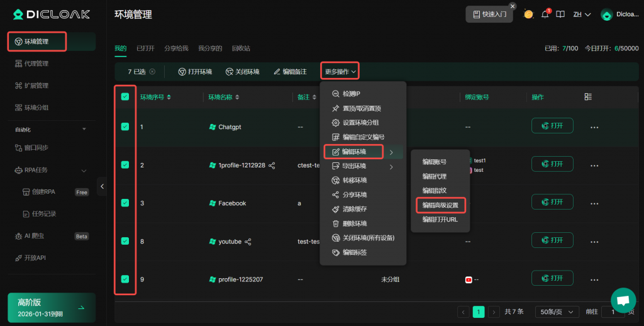Open the ZH language dropdown
This screenshot has width=644, height=326.
pos(582,14)
